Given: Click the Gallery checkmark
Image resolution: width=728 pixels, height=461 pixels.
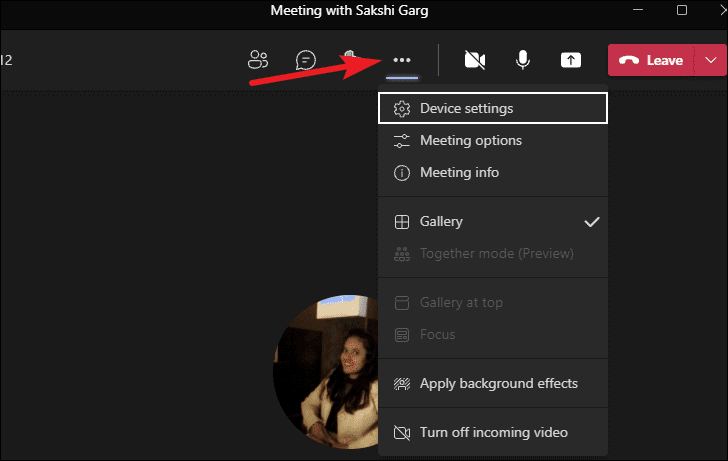Looking at the screenshot, I should tap(592, 222).
